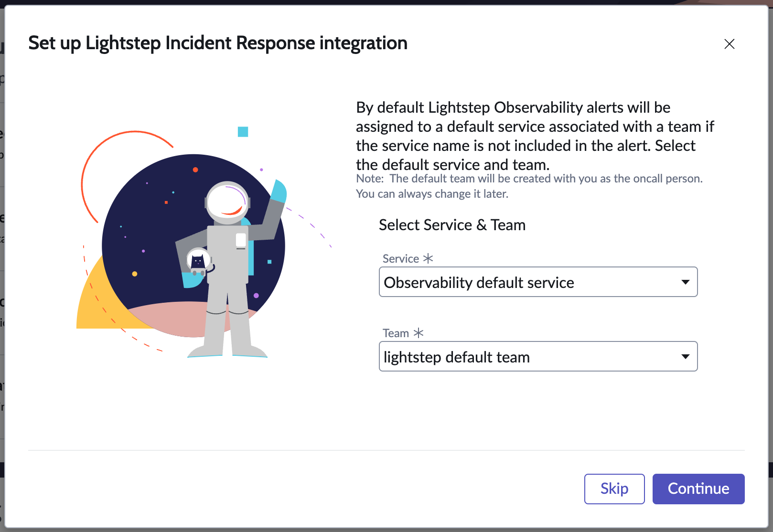
Task: Click the astronaut helmet in the illustration
Action: click(x=227, y=202)
